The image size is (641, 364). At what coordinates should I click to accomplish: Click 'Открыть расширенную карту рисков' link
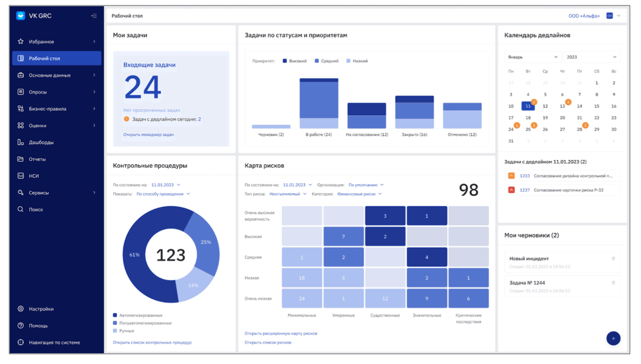click(281, 334)
